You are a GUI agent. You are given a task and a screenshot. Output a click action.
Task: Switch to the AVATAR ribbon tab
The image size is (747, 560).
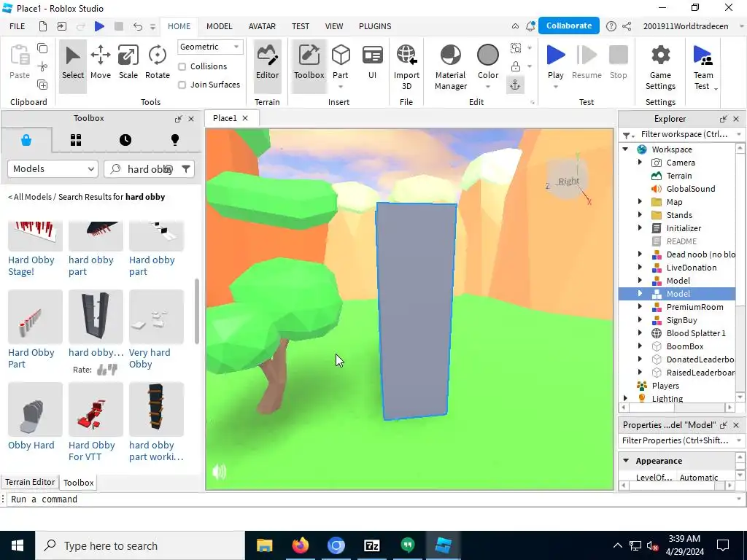click(262, 26)
